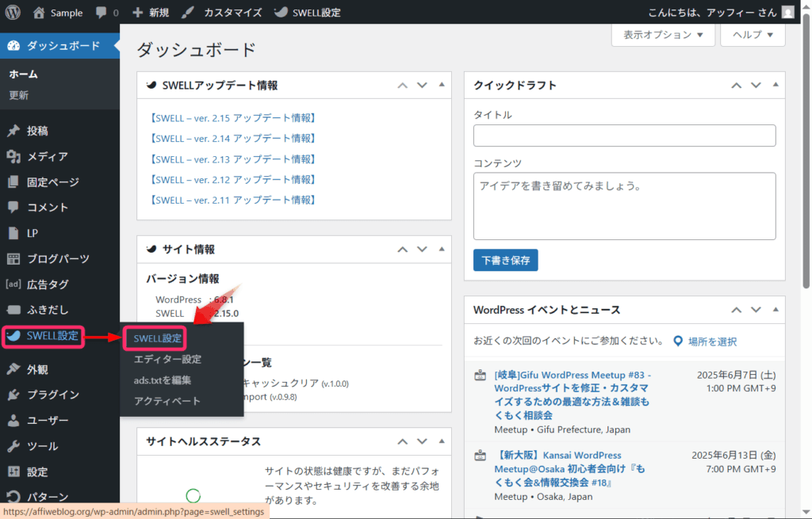This screenshot has width=812, height=519.
Task: Click the 広告タグ ad icon
Action: [13, 284]
